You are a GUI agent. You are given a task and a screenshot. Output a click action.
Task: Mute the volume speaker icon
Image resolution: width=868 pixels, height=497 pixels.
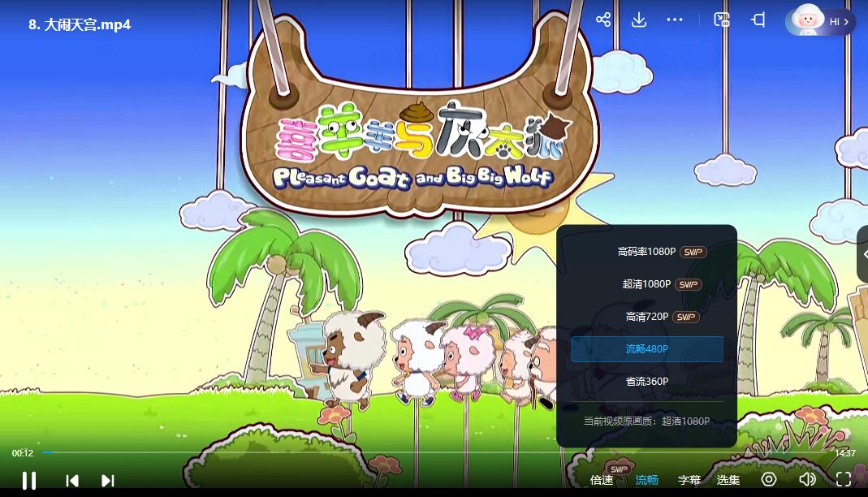tap(807, 479)
